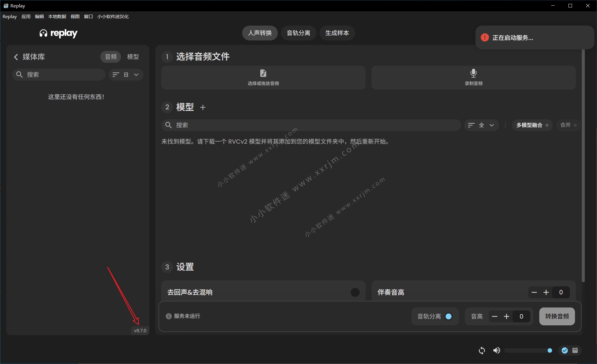
Task: Toggle the 音轨分离 switch in bottom bar
Action: [449, 316]
